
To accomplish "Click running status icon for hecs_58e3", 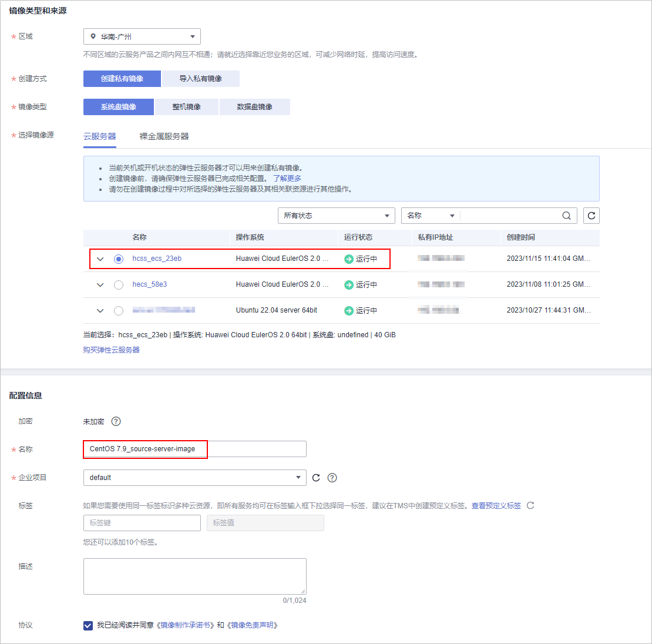I will click(348, 285).
